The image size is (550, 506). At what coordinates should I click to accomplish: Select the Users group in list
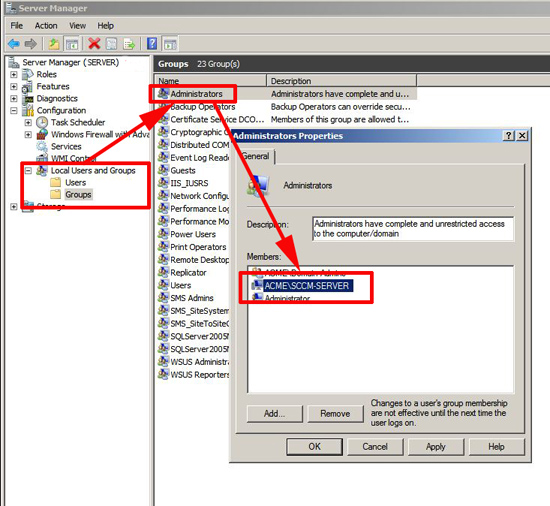(181, 285)
